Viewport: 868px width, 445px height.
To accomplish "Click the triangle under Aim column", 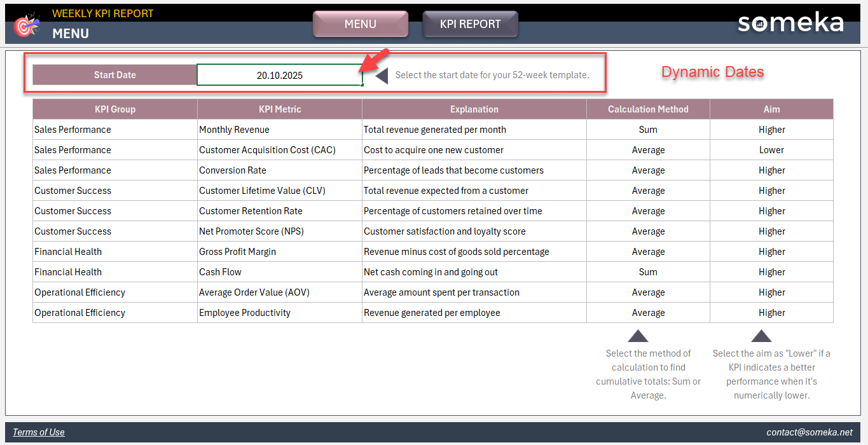I will (x=761, y=336).
